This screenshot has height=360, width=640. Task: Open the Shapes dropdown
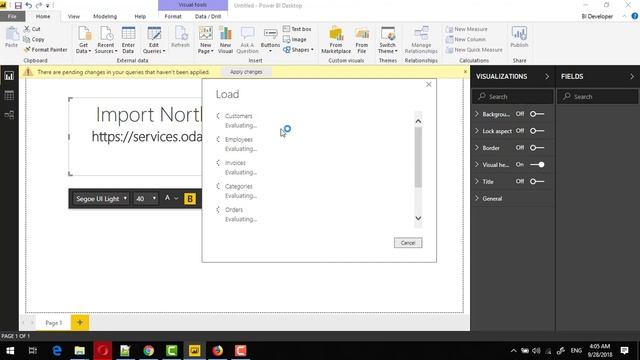pos(298,49)
